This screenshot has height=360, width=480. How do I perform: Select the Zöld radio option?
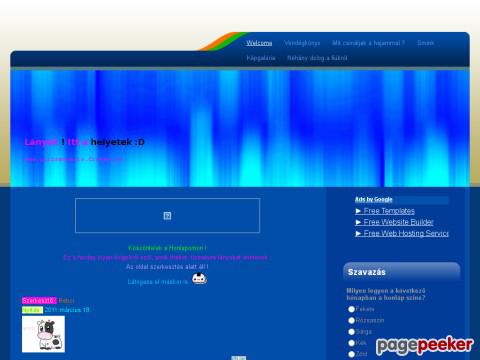351,354
